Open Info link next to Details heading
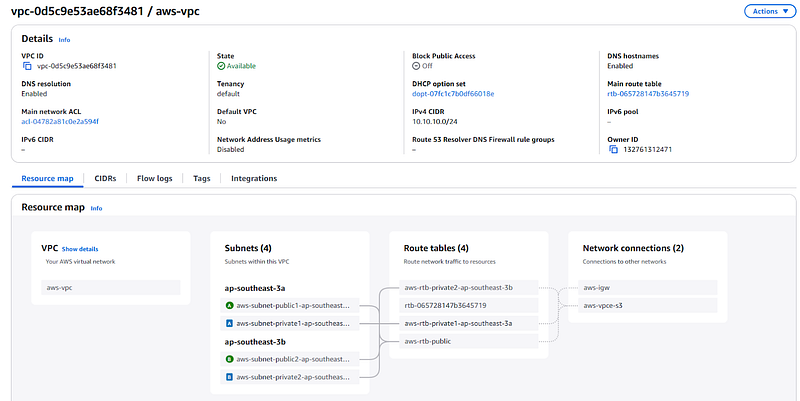The height and width of the screenshot is (401, 800). [x=64, y=40]
